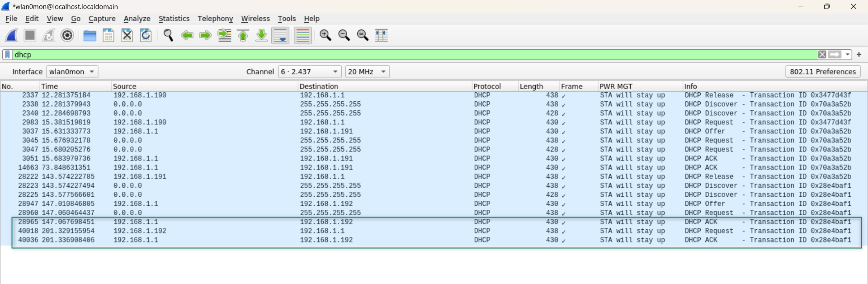Select packet 28947 DHCP Offer row

[x=316, y=204]
